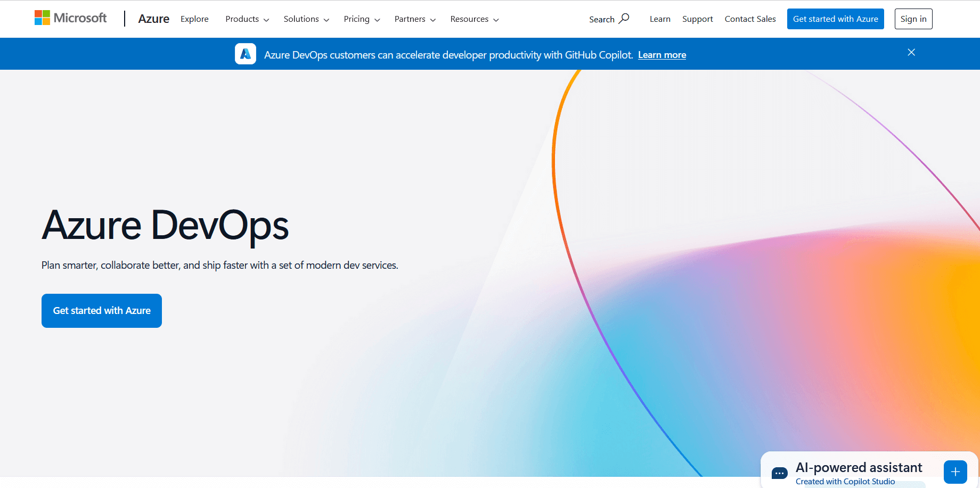The height and width of the screenshot is (488, 980).
Task: Expand the Solutions dropdown
Action: (306, 19)
